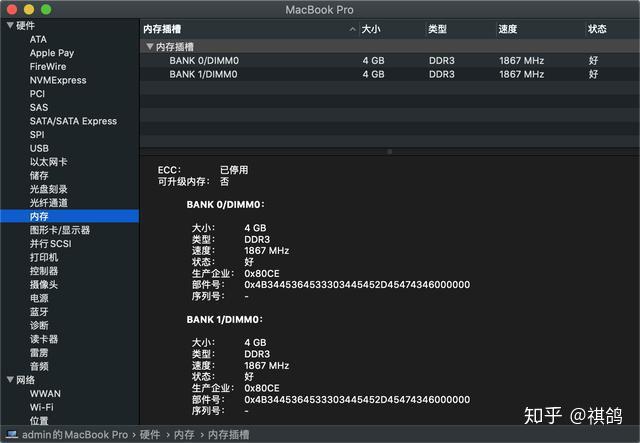Select SPI in the sidebar
Screen dimensions: 640x443
[37, 134]
